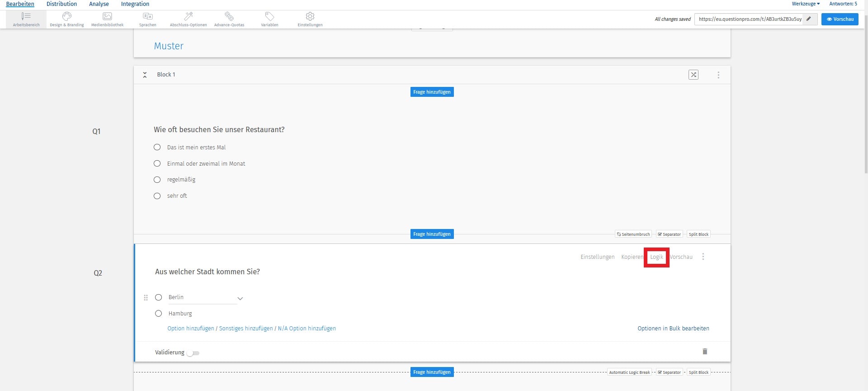Viewport: 868px width, 391px height.
Task: Open Block 1 three-dot menu
Action: click(x=718, y=75)
